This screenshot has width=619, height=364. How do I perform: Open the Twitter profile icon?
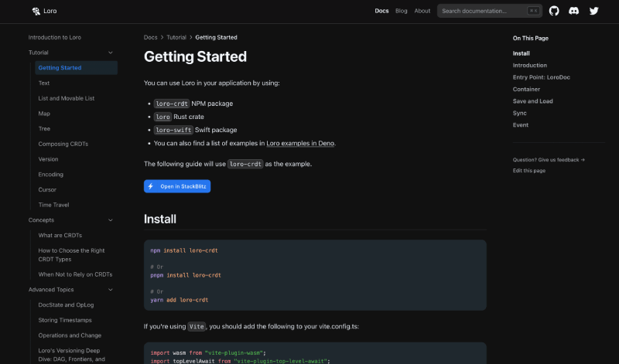coord(593,11)
